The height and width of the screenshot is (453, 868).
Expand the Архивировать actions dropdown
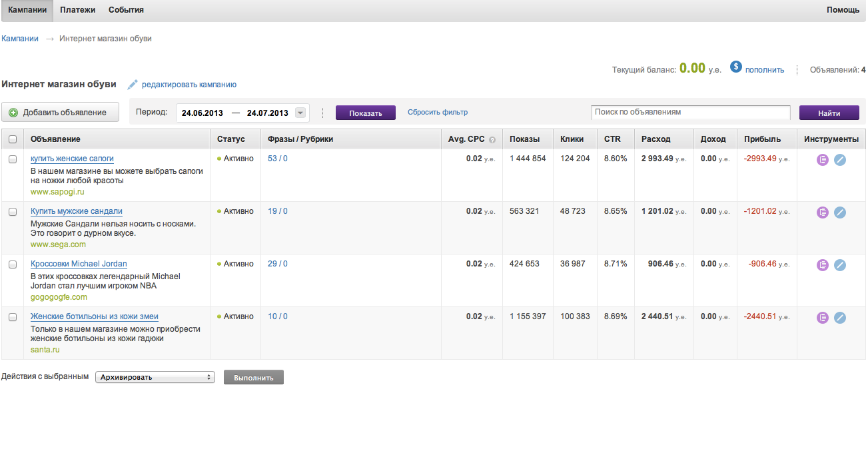point(155,377)
